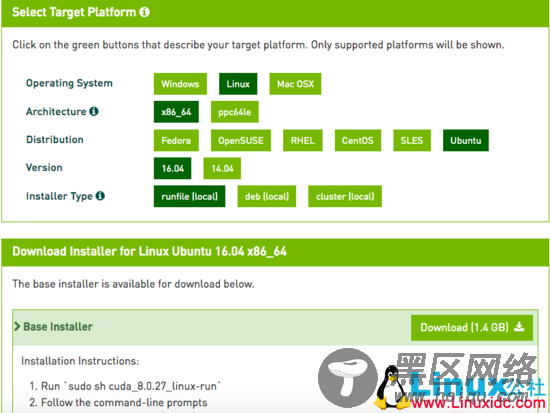
Task: Select version 16.04
Action: (173, 168)
